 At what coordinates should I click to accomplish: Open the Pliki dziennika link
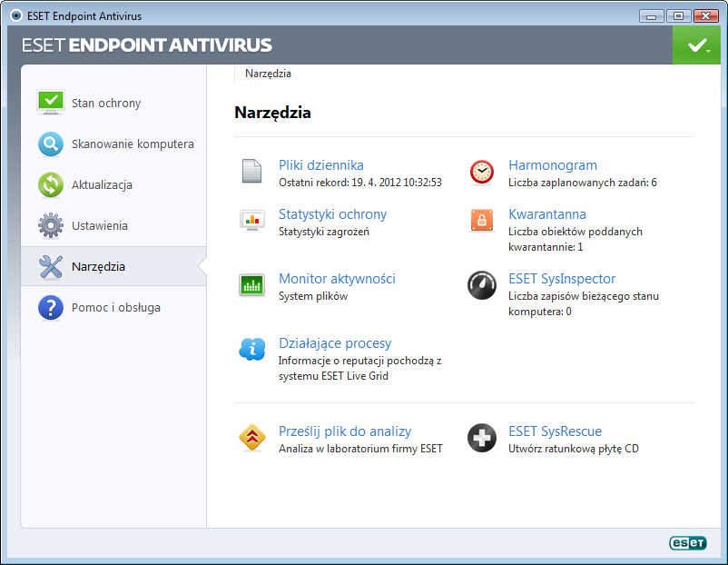pos(320,165)
